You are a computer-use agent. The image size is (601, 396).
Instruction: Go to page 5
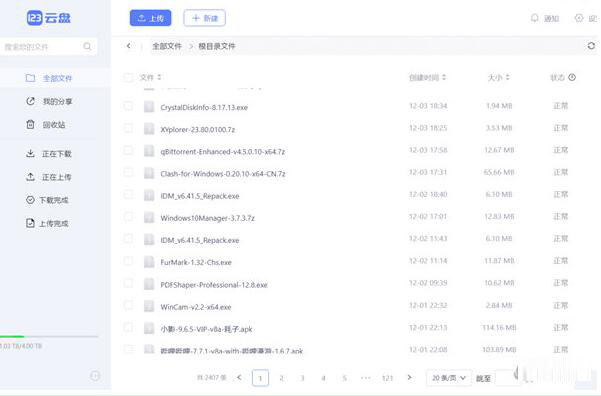tap(344, 378)
